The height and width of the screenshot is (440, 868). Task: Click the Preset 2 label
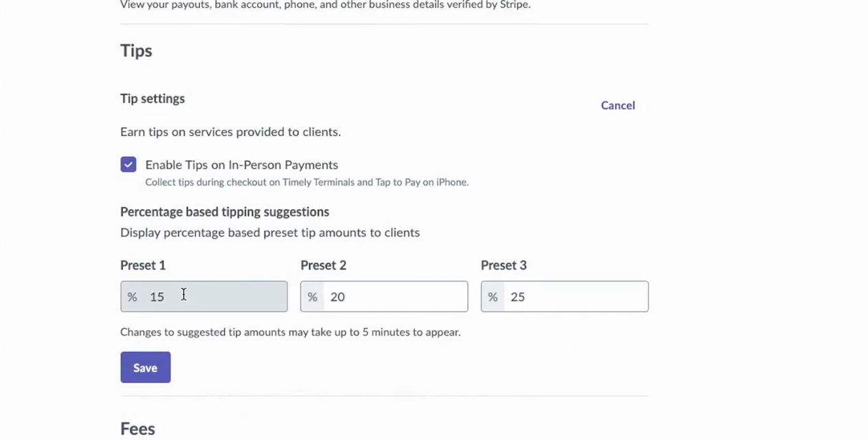tap(323, 265)
